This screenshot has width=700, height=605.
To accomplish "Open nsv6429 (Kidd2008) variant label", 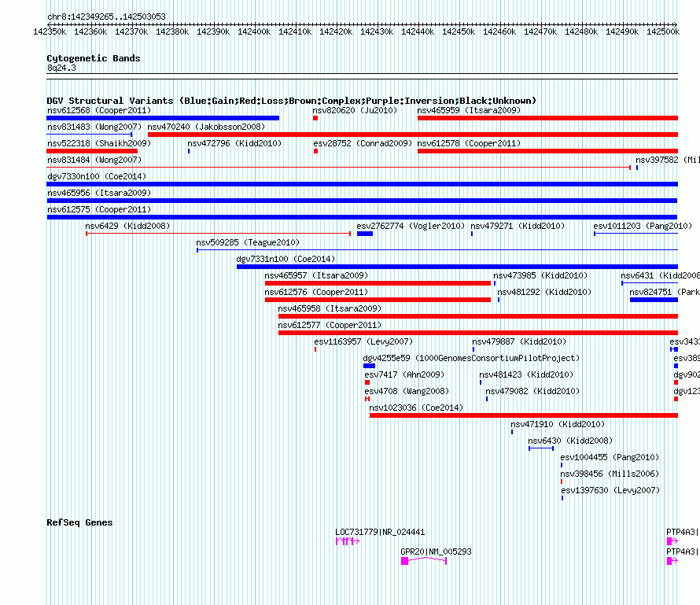I will (127, 226).
